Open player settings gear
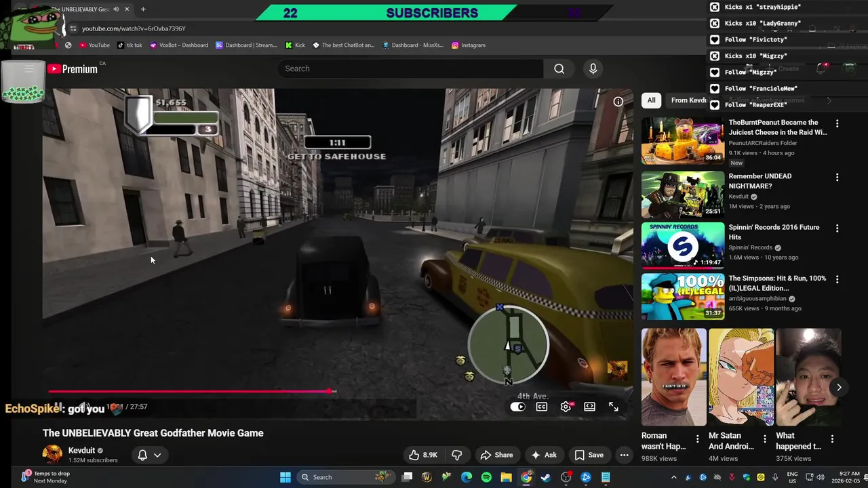 click(566, 407)
